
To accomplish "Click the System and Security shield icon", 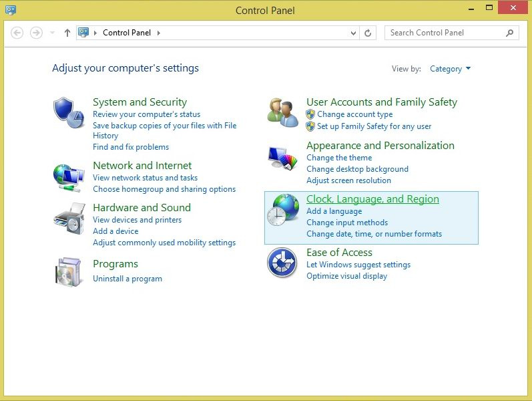I will point(69,113).
